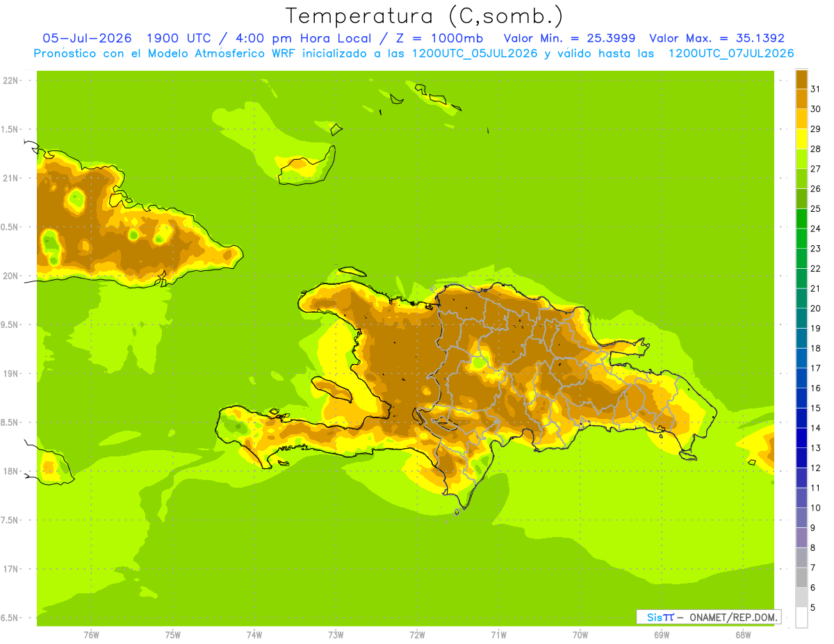The image size is (834, 644).
Task: Click the title 'Temperatura (C,somb.)'
Action: pyautogui.click(x=424, y=16)
